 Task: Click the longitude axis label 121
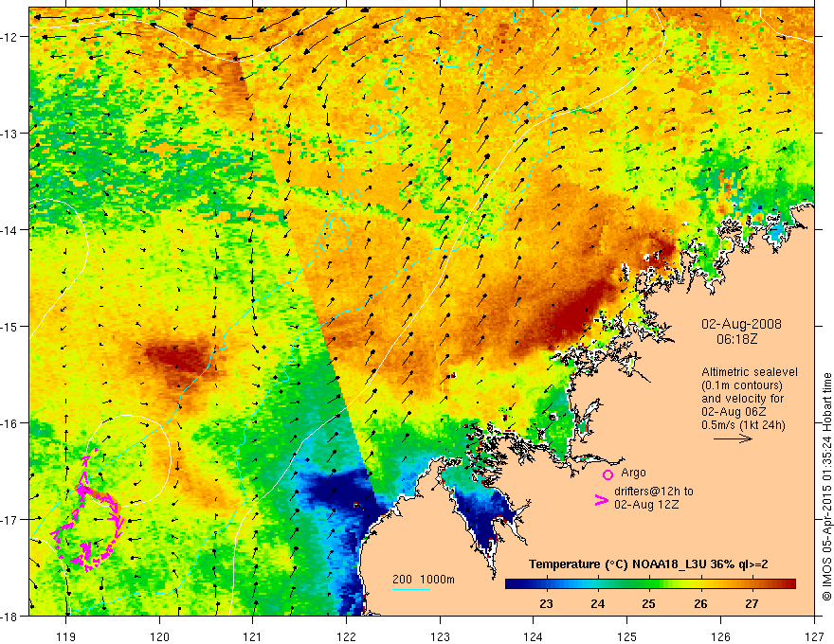point(253,636)
